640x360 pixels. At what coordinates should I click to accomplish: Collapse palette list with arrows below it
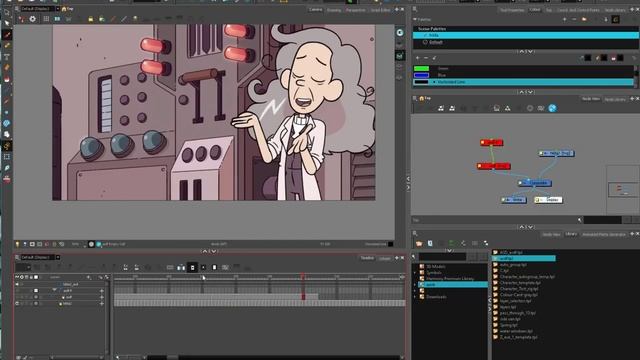[525, 51]
